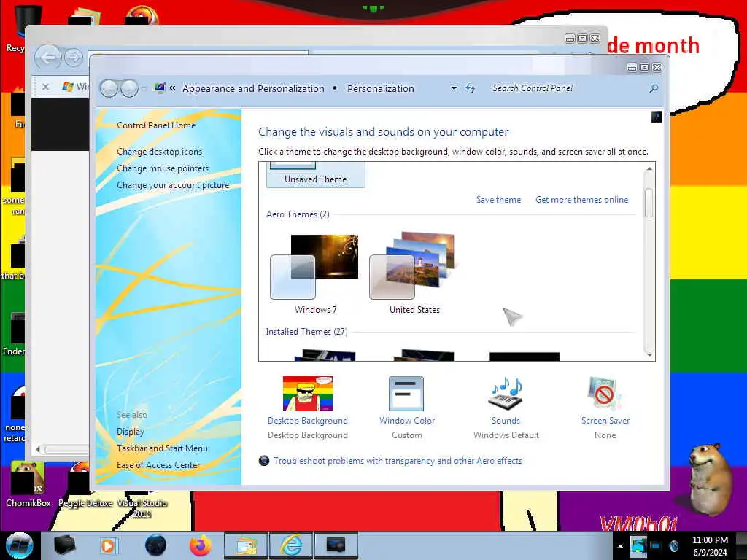This screenshot has height=560, width=747.
Task: Close the tab in the background window
Action: pyautogui.click(x=45, y=87)
